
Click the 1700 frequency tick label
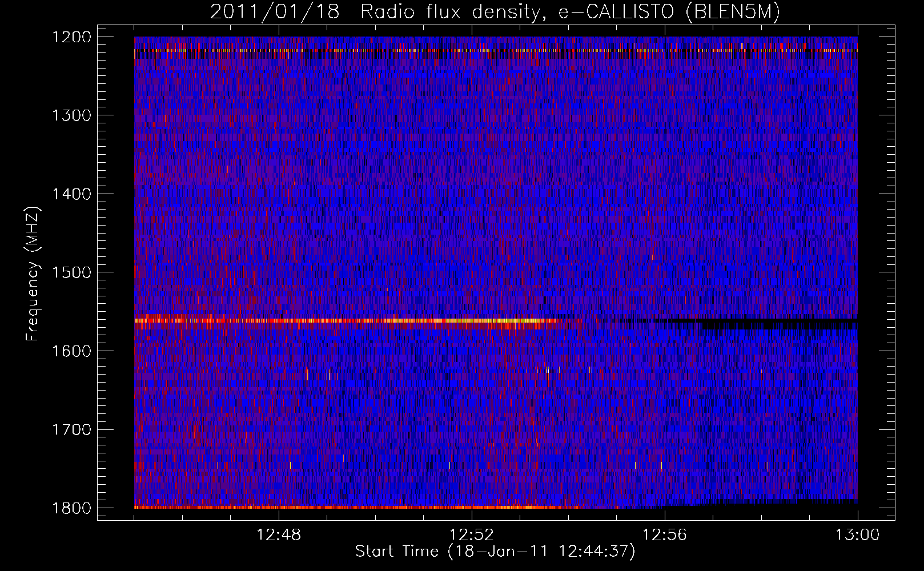(x=72, y=429)
